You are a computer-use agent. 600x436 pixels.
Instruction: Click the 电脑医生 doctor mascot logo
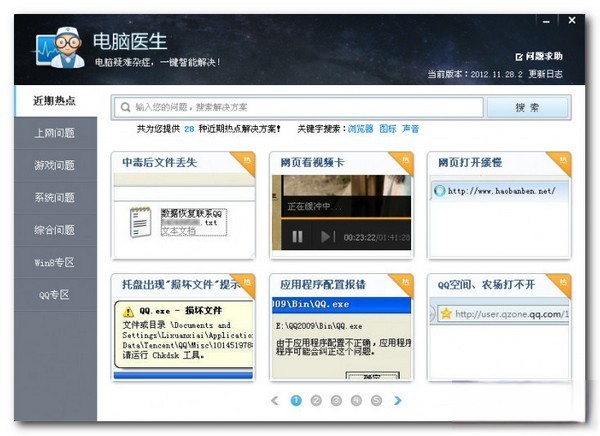pos(60,48)
